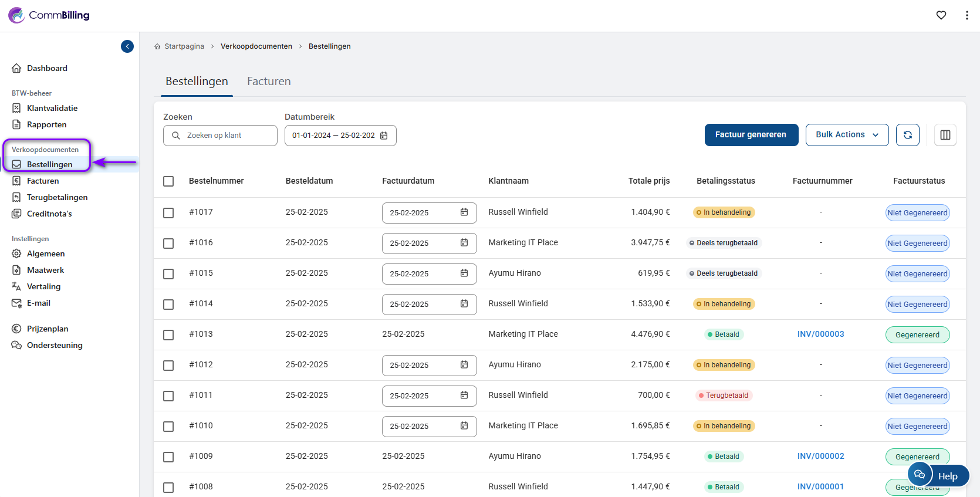Toggle the select-all checkbox in table header
This screenshot has height=497, width=980.
pos(168,181)
